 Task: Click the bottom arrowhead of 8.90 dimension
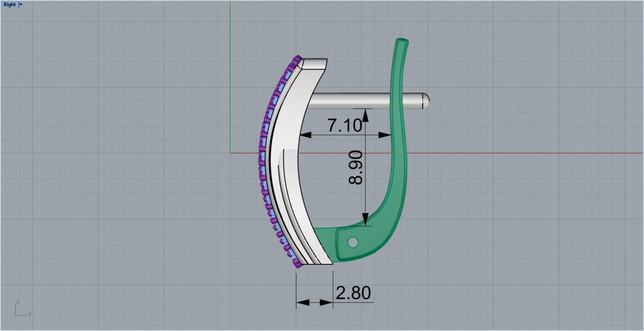click(365, 220)
